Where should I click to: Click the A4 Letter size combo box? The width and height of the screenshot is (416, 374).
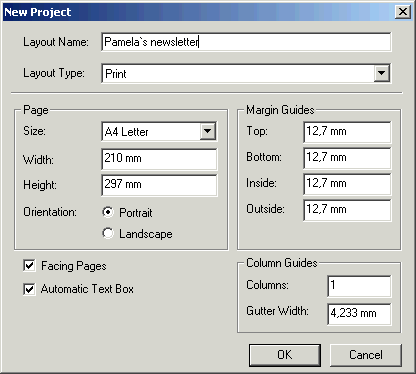pos(159,132)
